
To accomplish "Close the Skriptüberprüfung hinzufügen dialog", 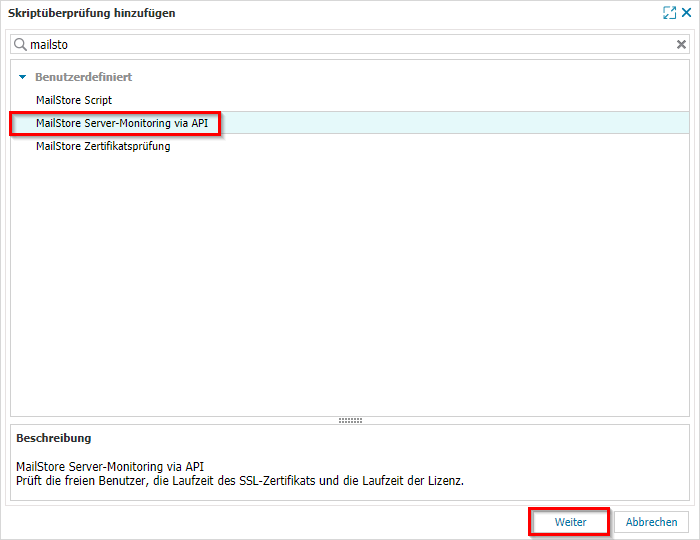I will 687,12.
